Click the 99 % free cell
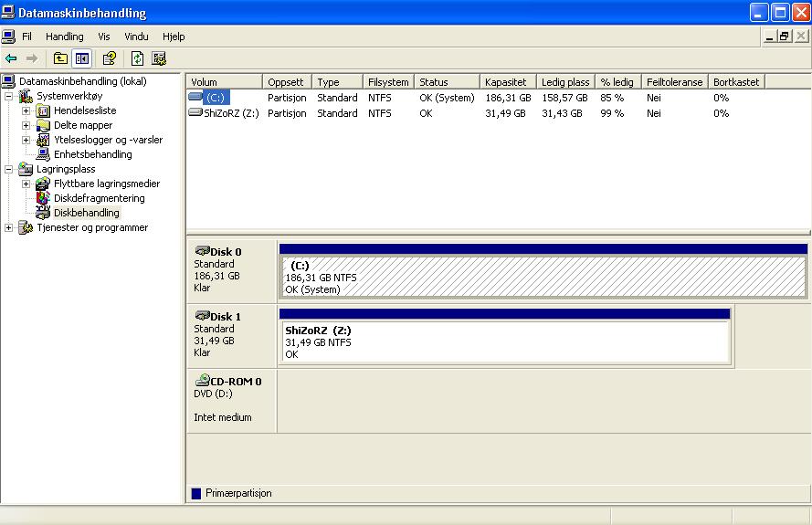 pyautogui.click(x=612, y=113)
